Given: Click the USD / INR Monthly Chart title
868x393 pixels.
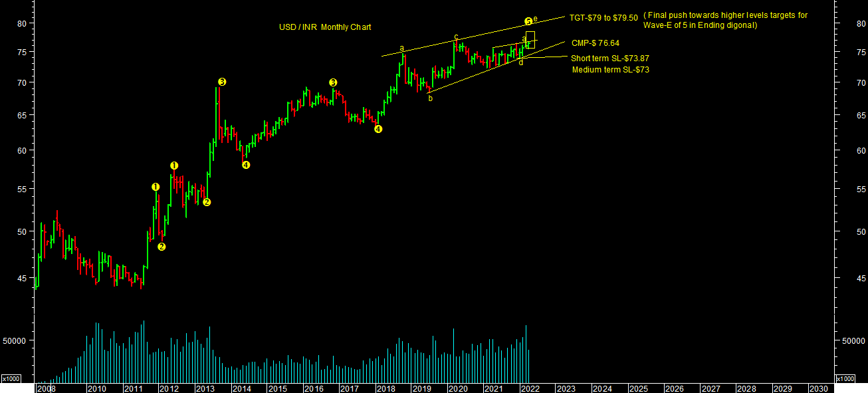Looking at the screenshot, I should [325, 27].
